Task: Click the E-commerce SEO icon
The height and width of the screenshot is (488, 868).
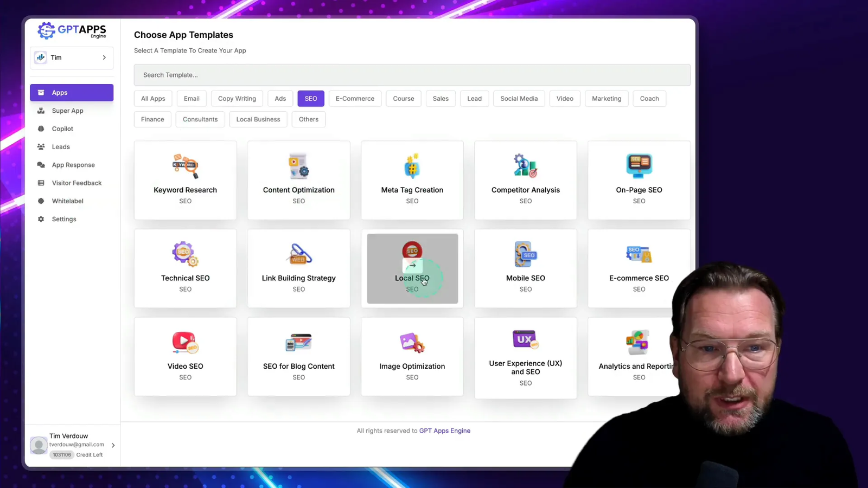Action: point(639,254)
